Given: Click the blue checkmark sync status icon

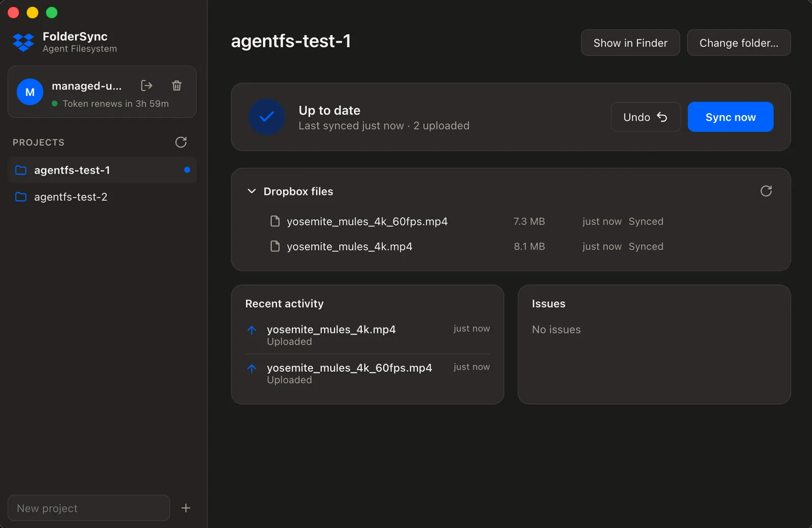Looking at the screenshot, I should pos(267,117).
